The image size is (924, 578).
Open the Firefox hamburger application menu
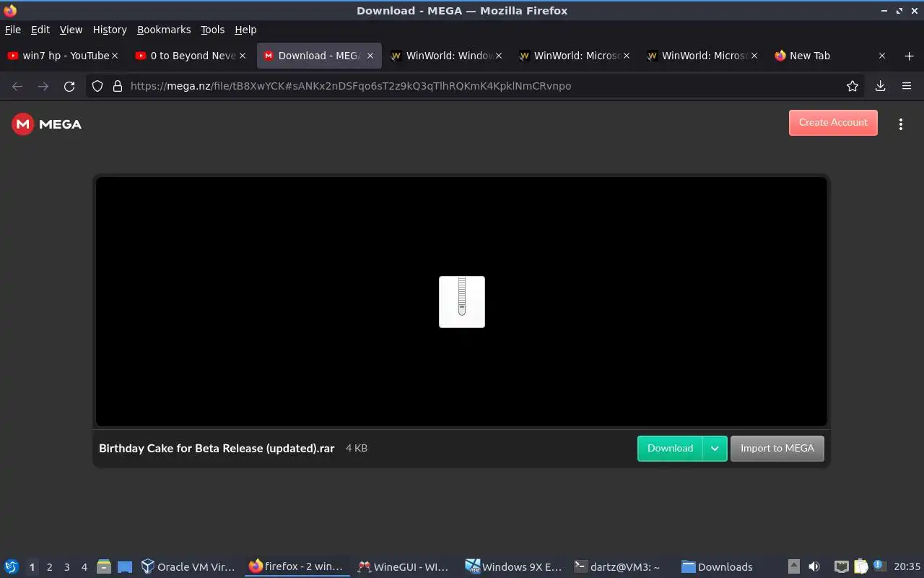907,86
